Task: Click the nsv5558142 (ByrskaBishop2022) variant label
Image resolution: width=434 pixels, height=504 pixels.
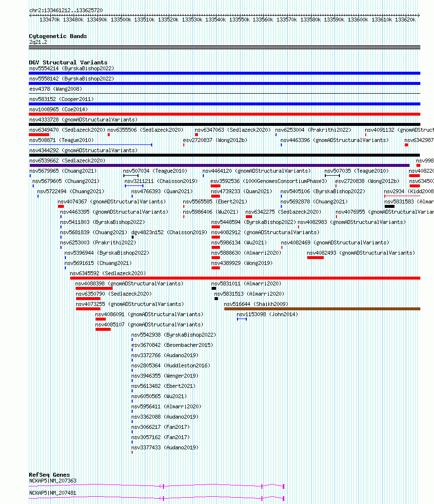Action: (72, 79)
